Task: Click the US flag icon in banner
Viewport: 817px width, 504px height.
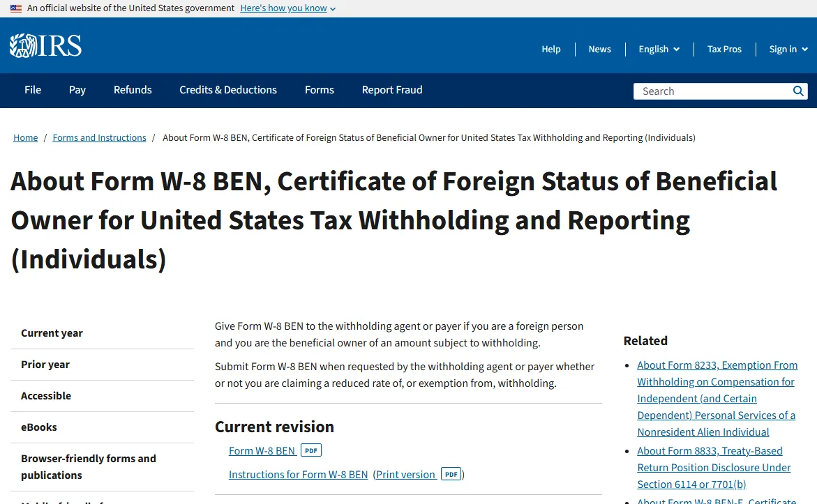Action: coord(16,8)
